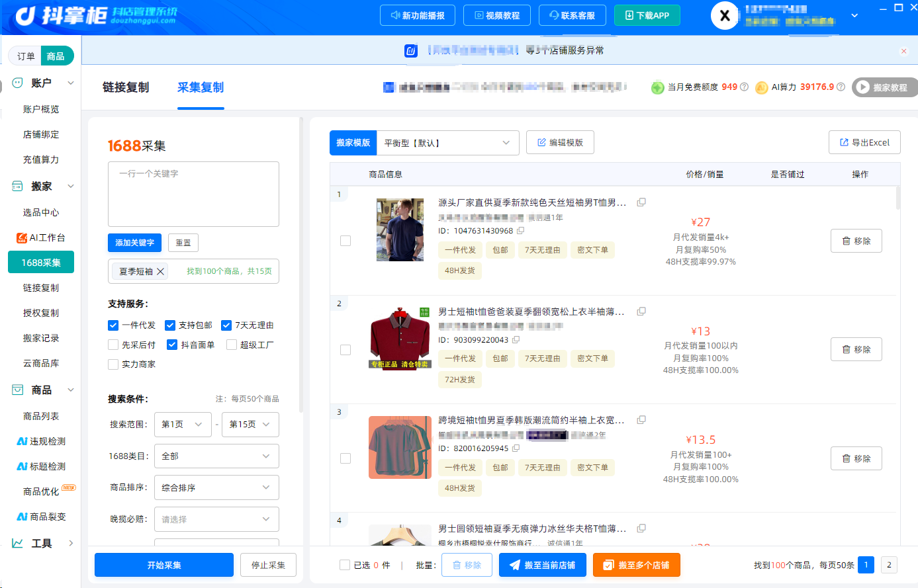Click the 添加关键字 button
Screen dimensions: 918x588
[134, 243]
